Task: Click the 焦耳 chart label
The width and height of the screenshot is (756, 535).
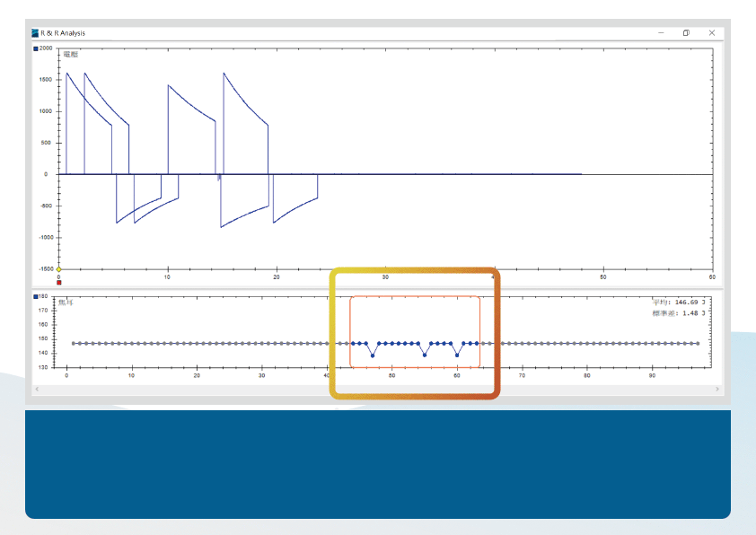Action: point(66,303)
